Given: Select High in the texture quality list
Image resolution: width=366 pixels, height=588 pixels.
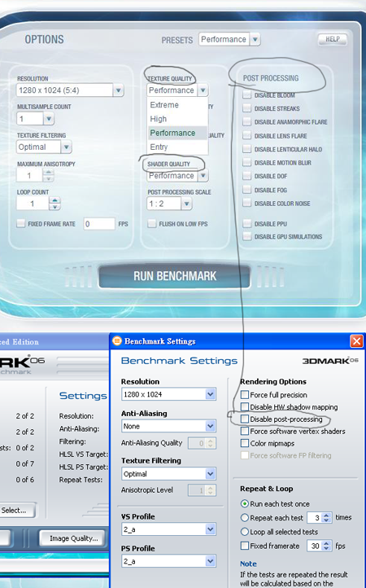Looking at the screenshot, I should (x=177, y=119).
